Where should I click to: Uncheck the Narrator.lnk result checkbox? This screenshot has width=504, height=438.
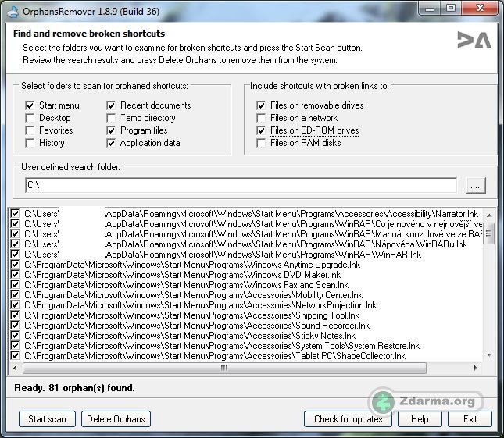(15, 214)
